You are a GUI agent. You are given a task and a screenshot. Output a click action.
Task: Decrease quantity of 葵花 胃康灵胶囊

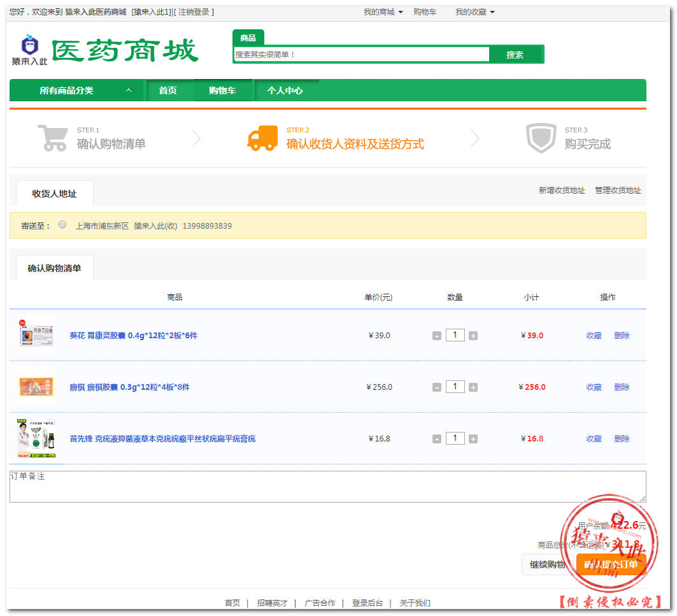pyautogui.click(x=437, y=336)
